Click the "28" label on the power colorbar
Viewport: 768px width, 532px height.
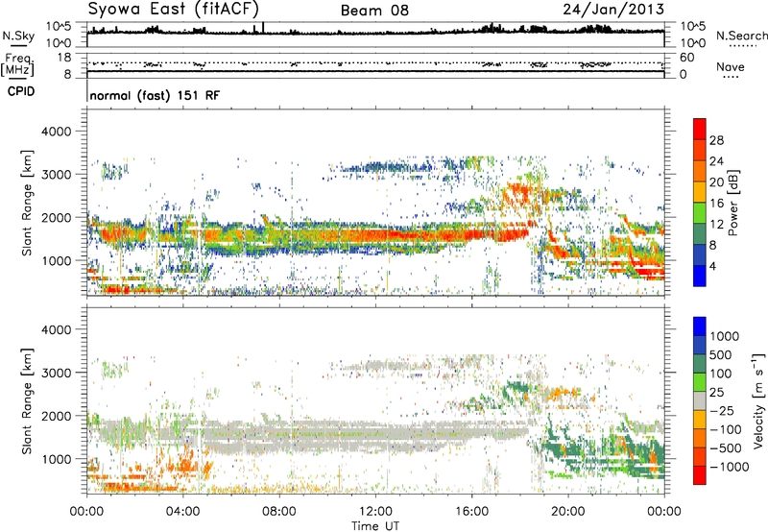pos(716,140)
